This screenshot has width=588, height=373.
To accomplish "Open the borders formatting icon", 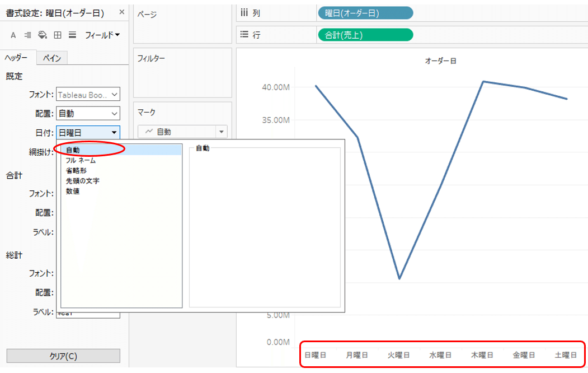I will 58,35.
